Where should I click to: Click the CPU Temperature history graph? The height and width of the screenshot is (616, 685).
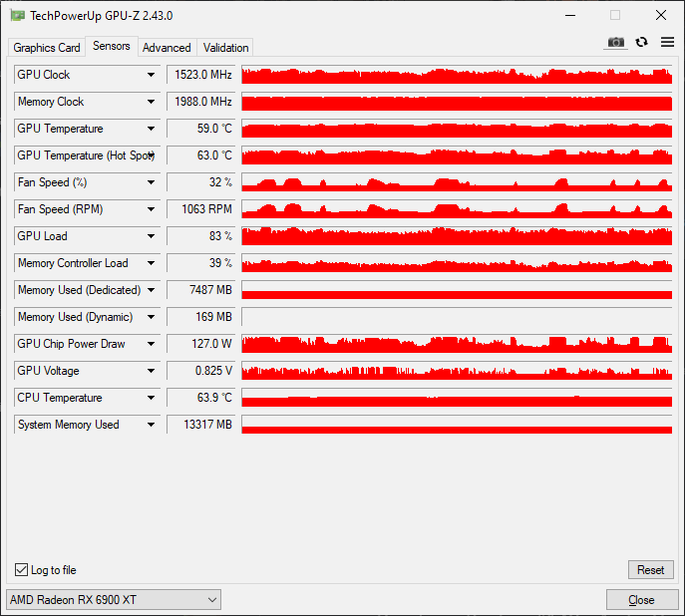pyautogui.click(x=457, y=398)
